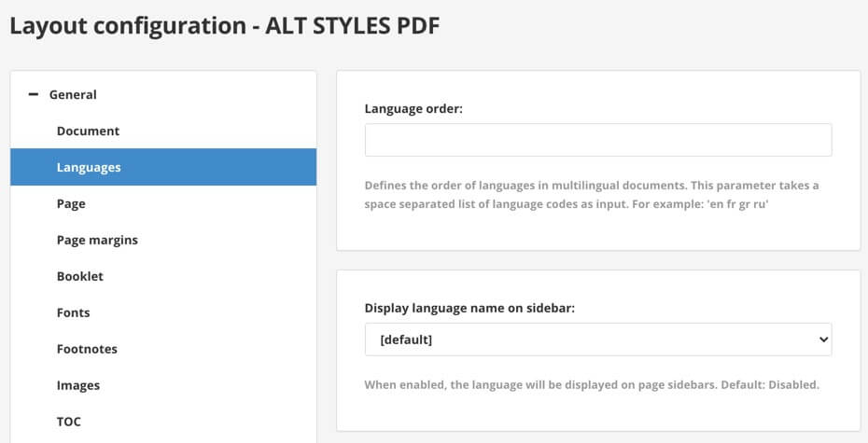Image resolution: width=868 pixels, height=443 pixels.
Task: Open the Fonts configuration section
Action: click(x=73, y=312)
